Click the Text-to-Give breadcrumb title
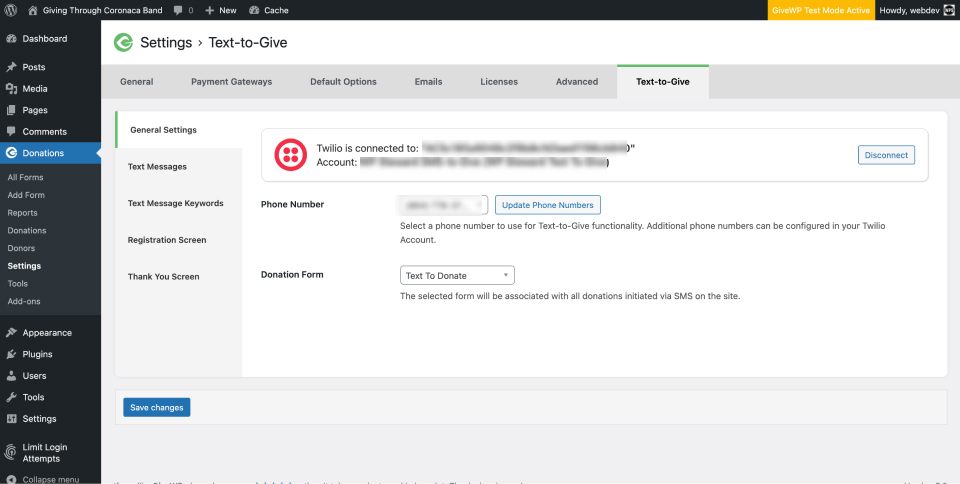The width and height of the screenshot is (960, 484). pos(247,42)
